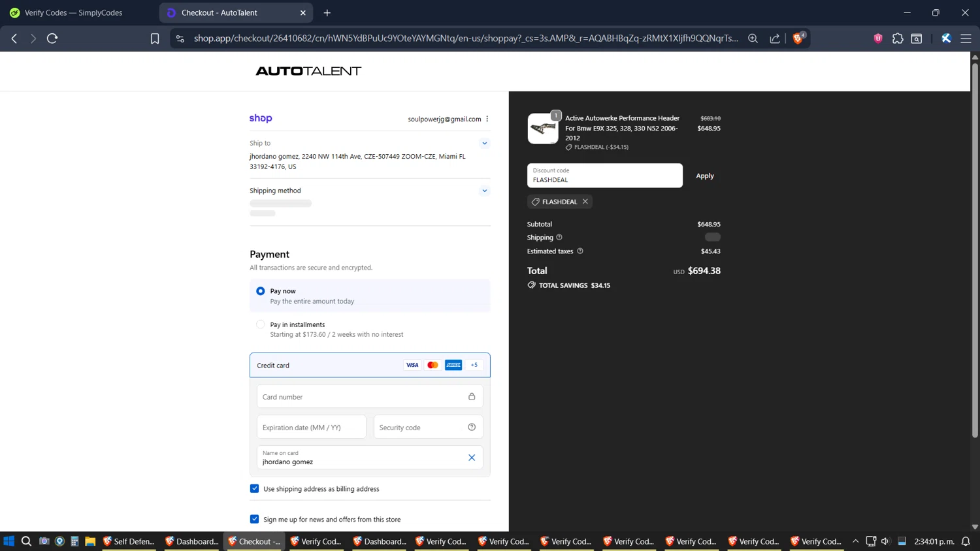Bookmark this page icon
This screenshot has width=980, height=551.
pyautogui.click(x=155, y=39)
